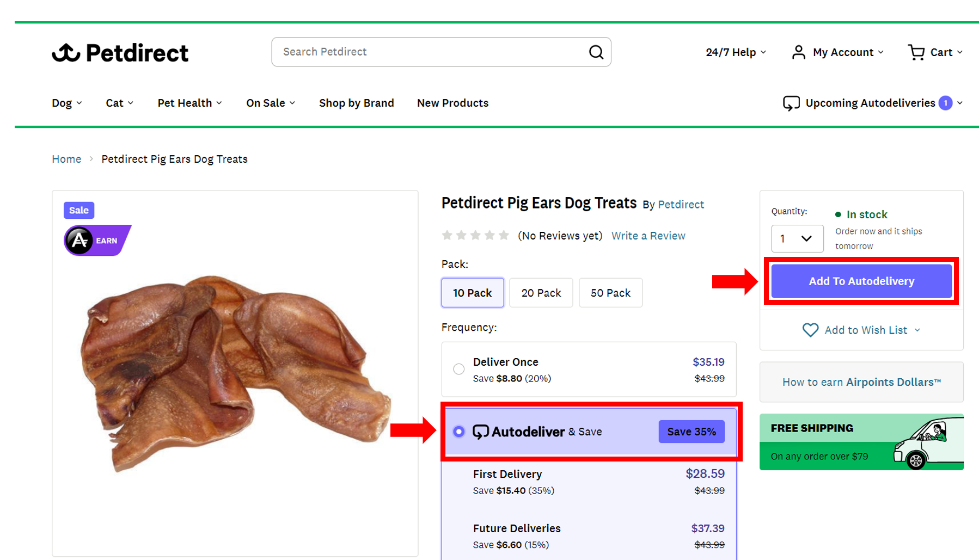Click Write a Review link
This screenshot has height=560, width=979.
(x=648, y=236)
